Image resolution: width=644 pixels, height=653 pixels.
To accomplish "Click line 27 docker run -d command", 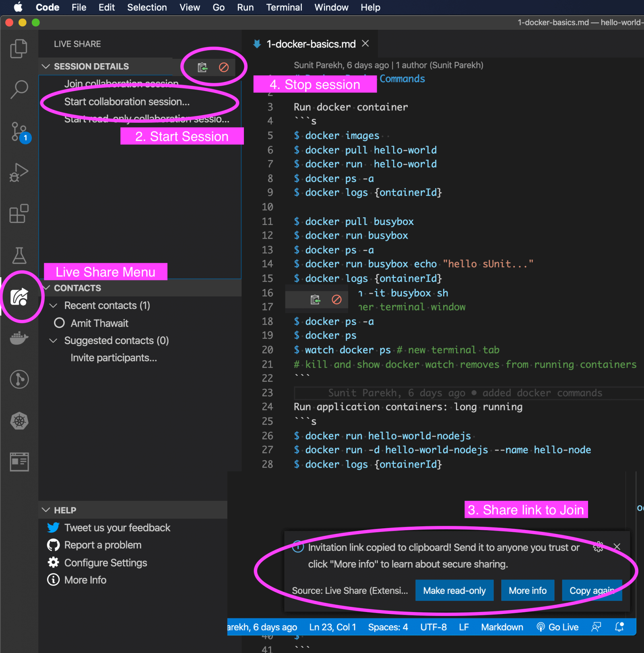I will pyautogui.click(x=442, y=450).
